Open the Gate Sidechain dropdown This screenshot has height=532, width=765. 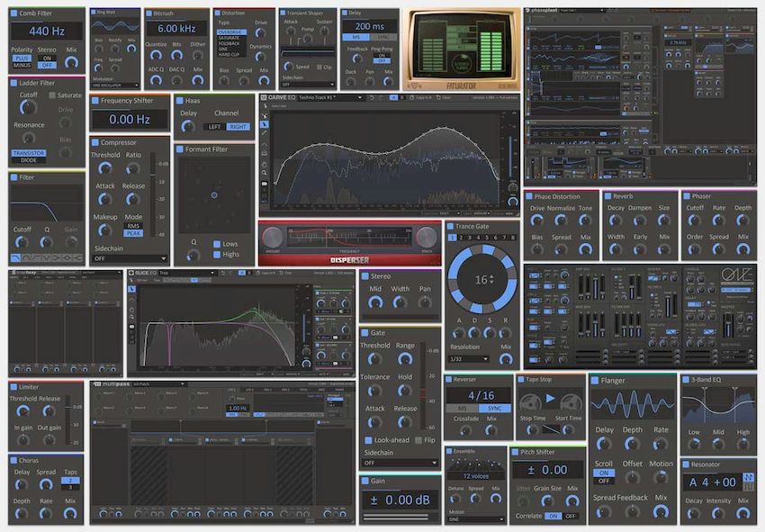[400, 463]
